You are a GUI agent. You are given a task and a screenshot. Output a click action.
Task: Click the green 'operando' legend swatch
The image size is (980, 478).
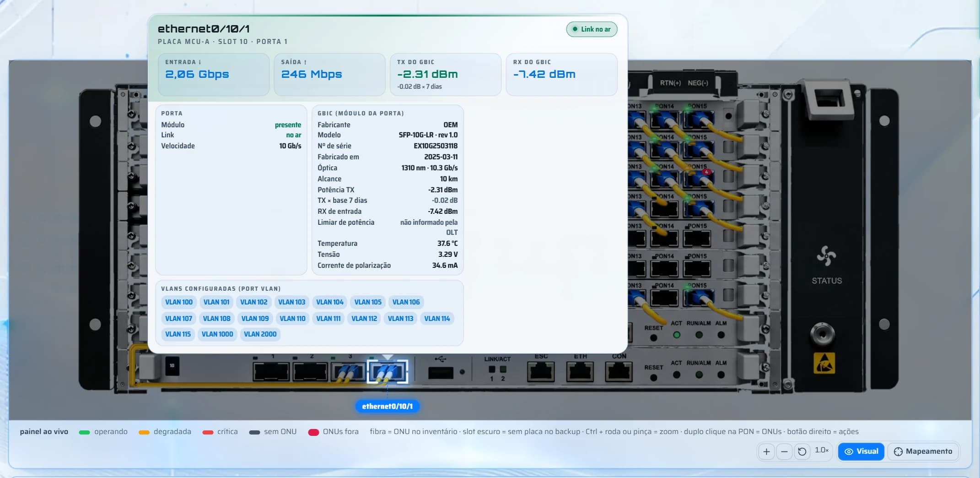coord(84,432)
